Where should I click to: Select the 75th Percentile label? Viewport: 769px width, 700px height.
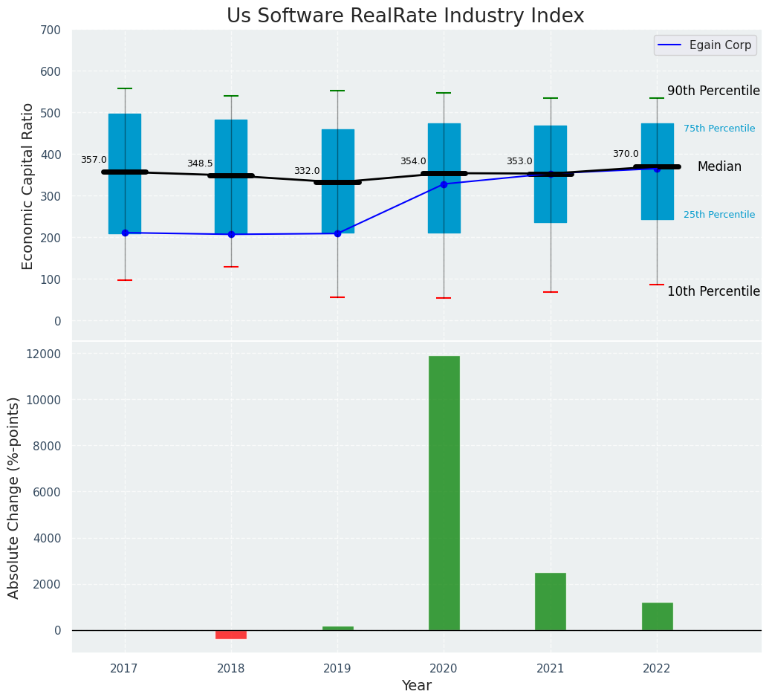coord(718,129)
